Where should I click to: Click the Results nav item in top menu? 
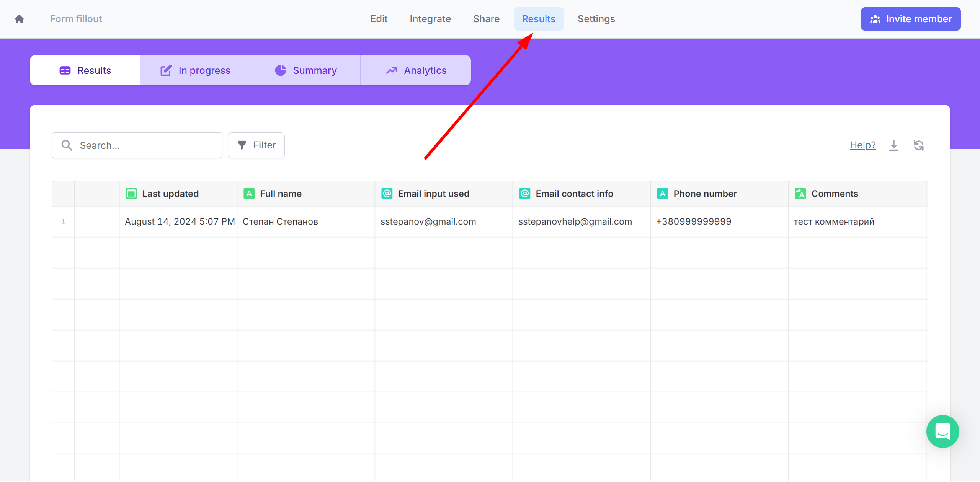[539, 19]
